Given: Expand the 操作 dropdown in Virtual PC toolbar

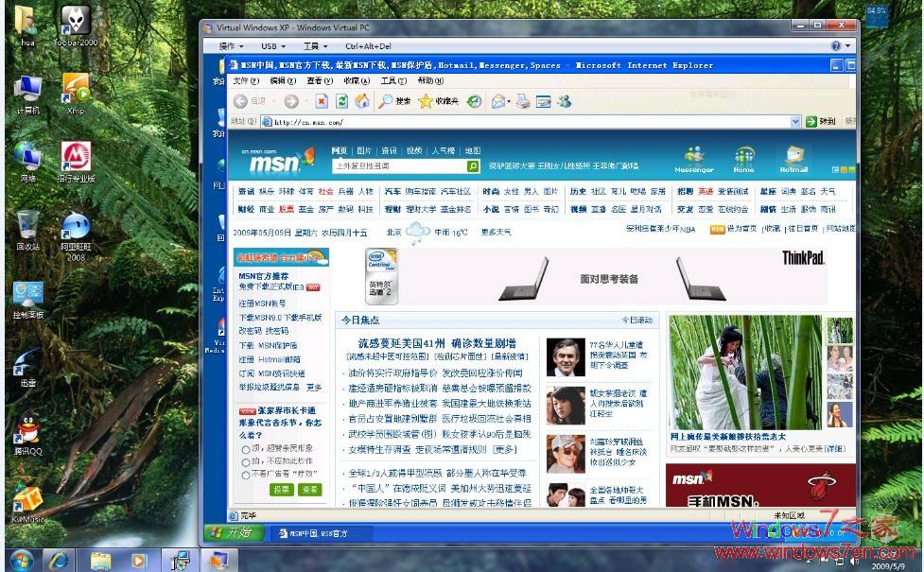Looking at the screenshot, I should pyautogui.click(x=231, y=45).
